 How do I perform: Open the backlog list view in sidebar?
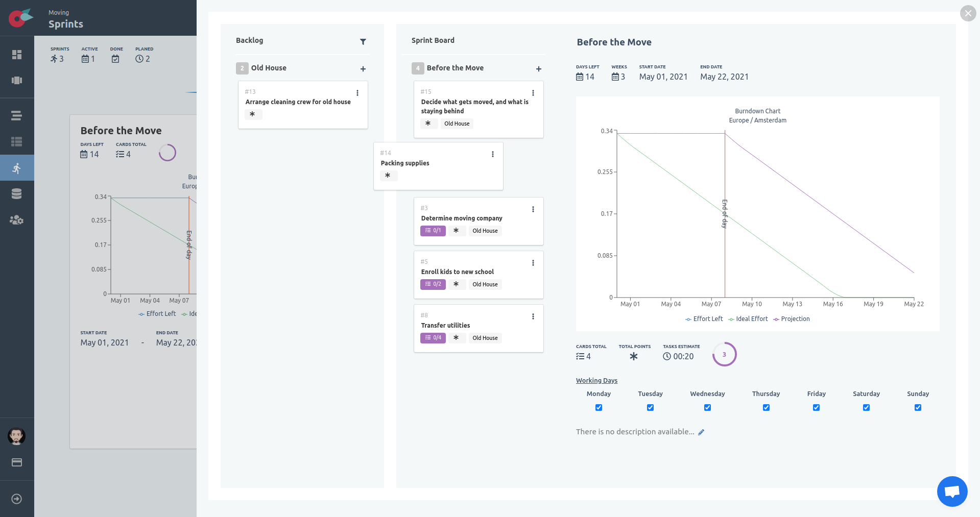tap(17, 116)
